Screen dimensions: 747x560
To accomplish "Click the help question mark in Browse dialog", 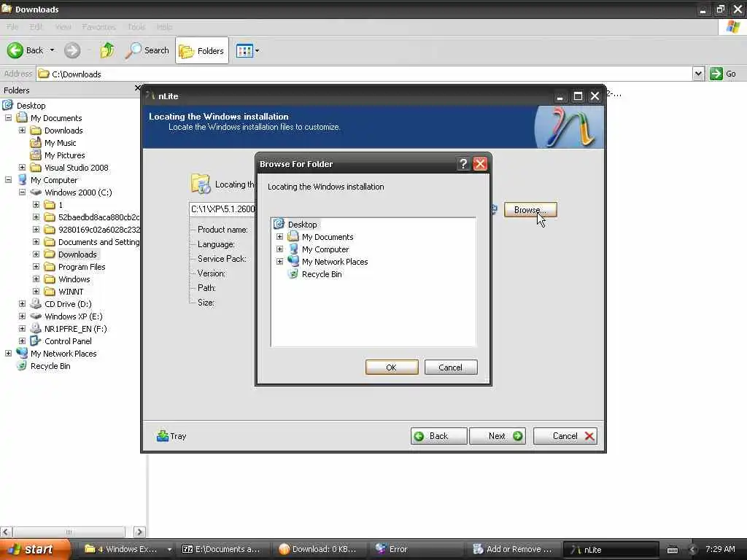I will (x=463, y=164).
